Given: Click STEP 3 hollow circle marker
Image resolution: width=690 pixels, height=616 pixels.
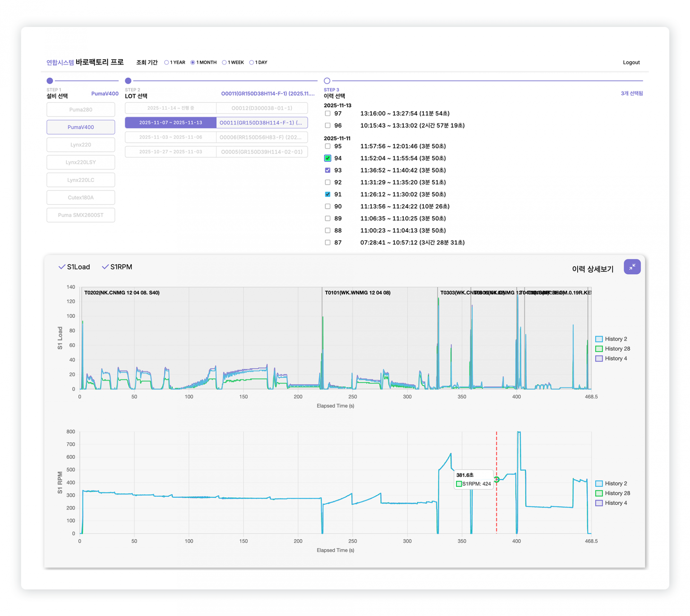Looking at the screenshot, I should pyautogui.click(x=327, y=81).
